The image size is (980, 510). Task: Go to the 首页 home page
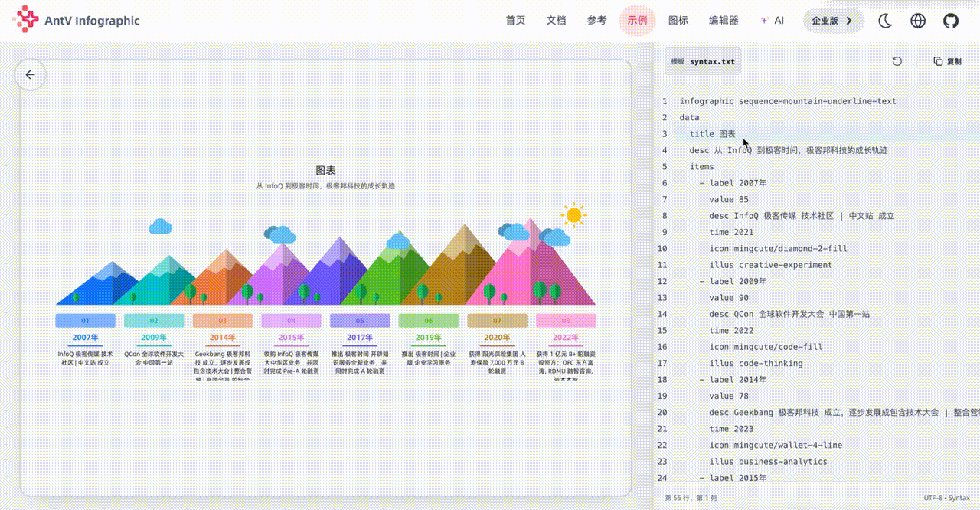tap(515, 21)
